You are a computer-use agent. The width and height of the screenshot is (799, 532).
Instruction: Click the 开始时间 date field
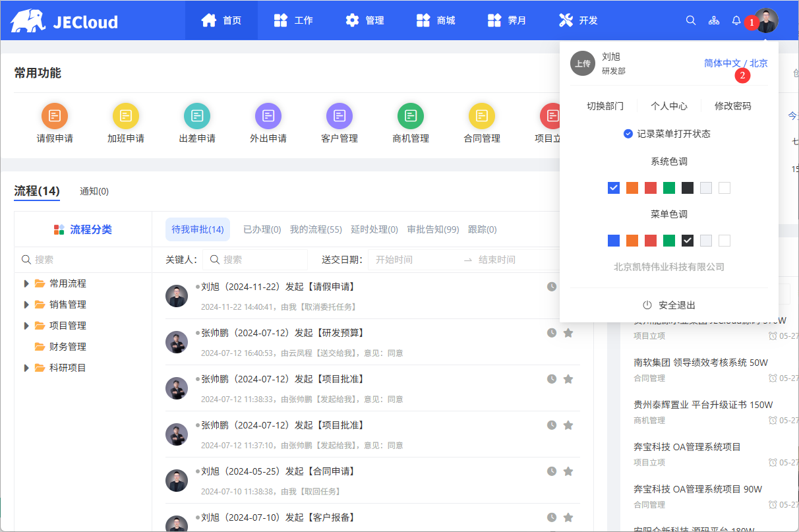pyautogui.click(x=414, y=260)
